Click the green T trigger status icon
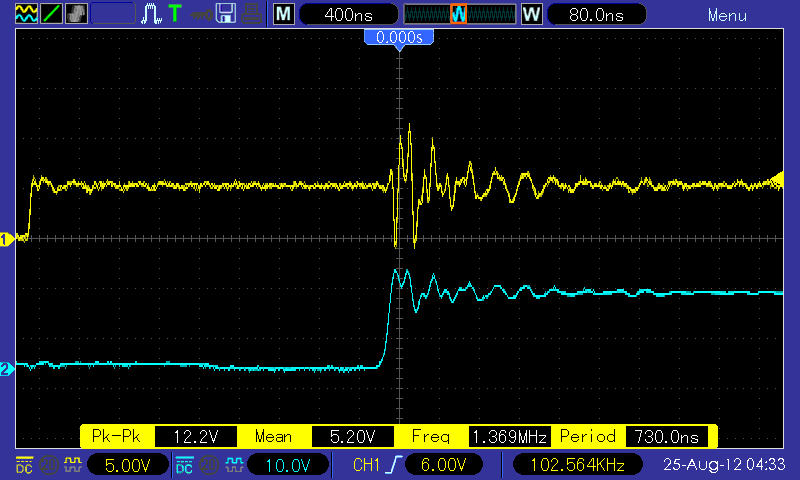Viewport: 800px width, 480px height. [175, 13]
